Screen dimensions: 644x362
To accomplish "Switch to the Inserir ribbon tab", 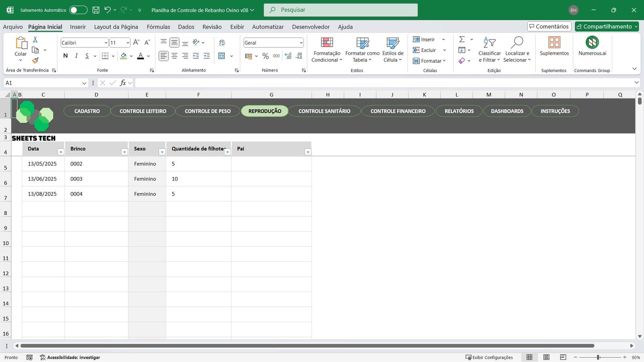I will 78,27.
